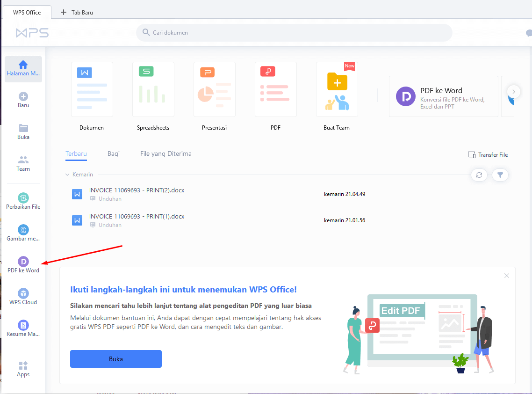Open the file filter button
Screen dimensions: 532x394
pyautogui.click(x=500, y=175)
